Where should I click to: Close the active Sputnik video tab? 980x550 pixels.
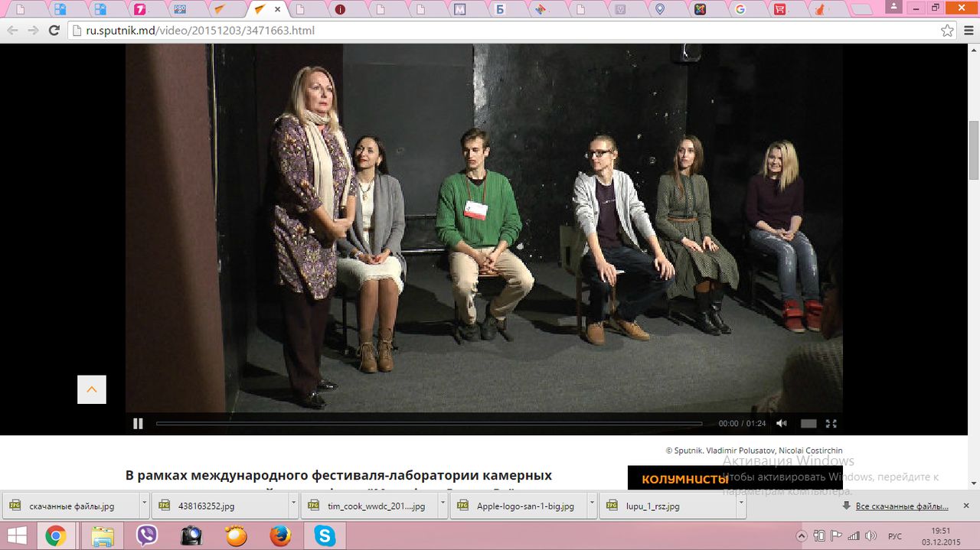pyautogui.click(x=277, y=9)
